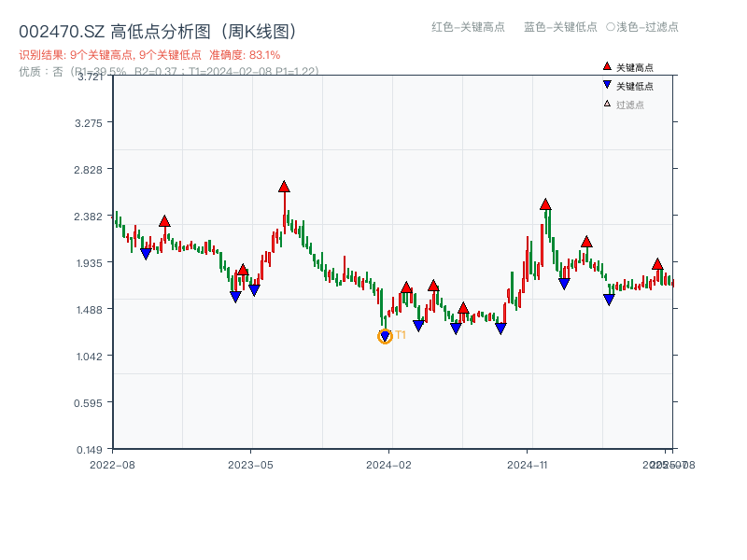Click the 2024-11 x-axis date label
Screen dimensions: 747x560
[527, 464]
